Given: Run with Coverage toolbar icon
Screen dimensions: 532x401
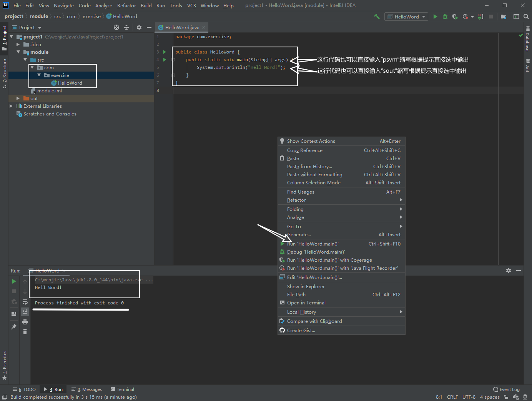Looking at the screenshot, I should [455, 17].
